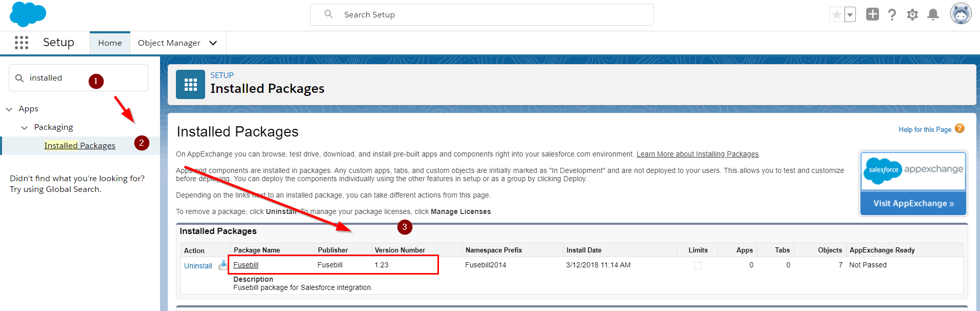Screen dimensions: 980x311
Task: Open Installed Packages in the sidebar
Action: (x=79, y=145)
